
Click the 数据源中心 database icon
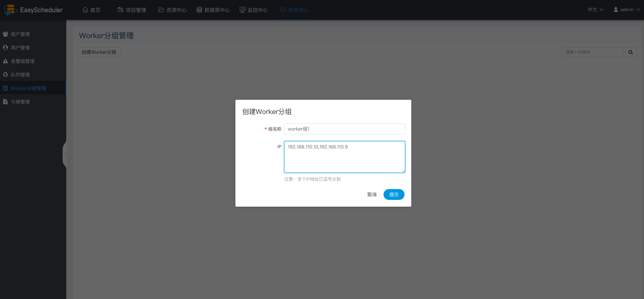click(199, 10)
